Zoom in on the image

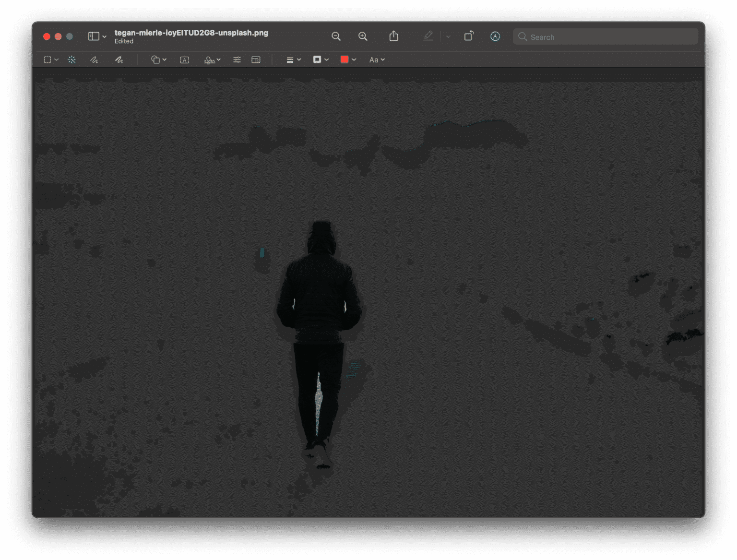[x=363, y=36]
